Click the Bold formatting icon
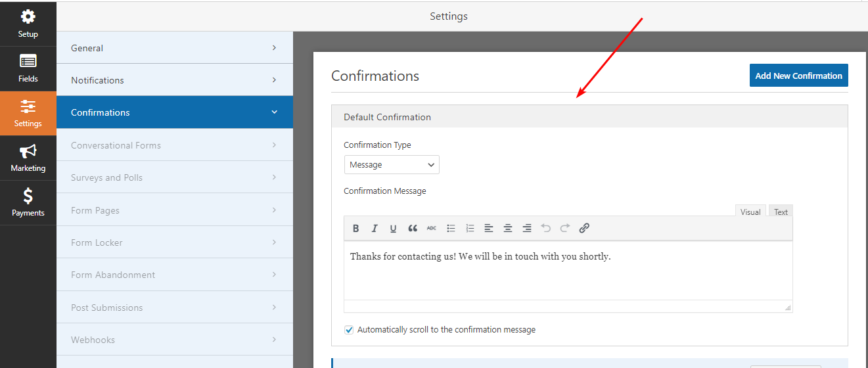 (x=355, y=229)
